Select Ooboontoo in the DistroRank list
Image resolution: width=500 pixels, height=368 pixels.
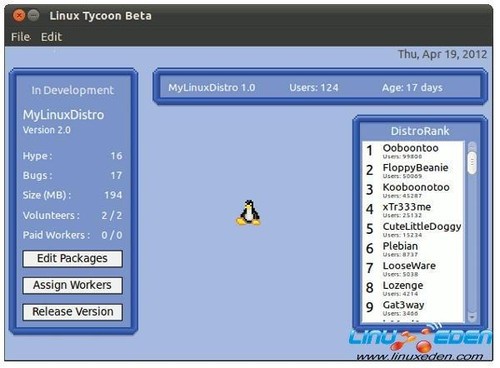pos(413,151)
